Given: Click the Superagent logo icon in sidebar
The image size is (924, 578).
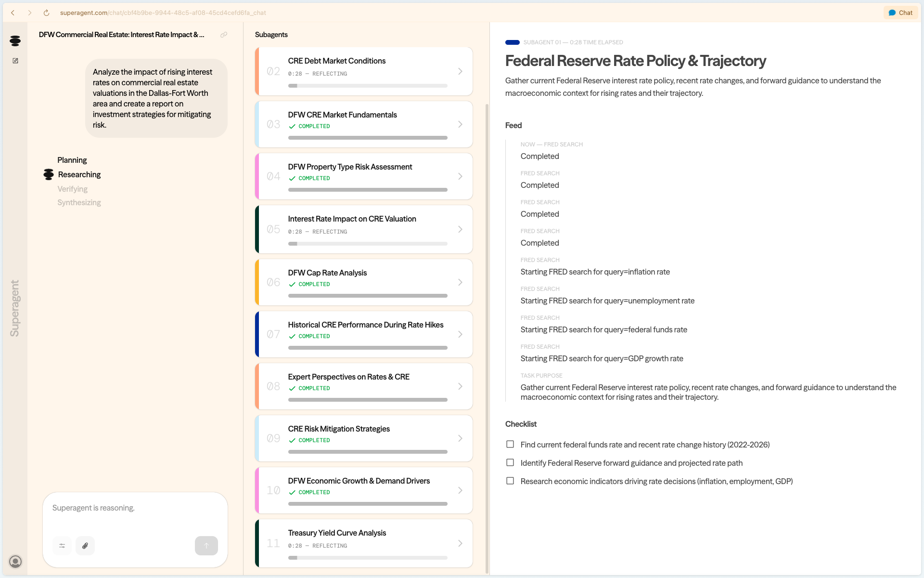Looking at the screenshot, I should tap(15, 41).
